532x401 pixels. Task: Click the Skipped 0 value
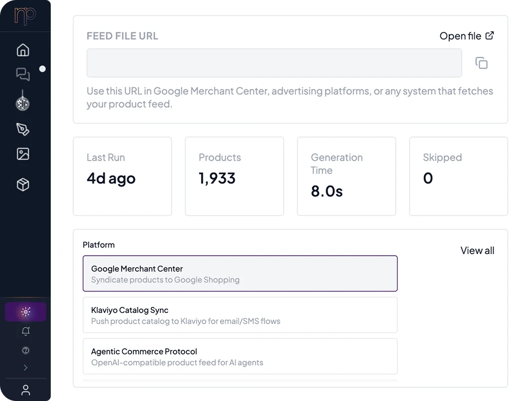click(x=428, y=178)
